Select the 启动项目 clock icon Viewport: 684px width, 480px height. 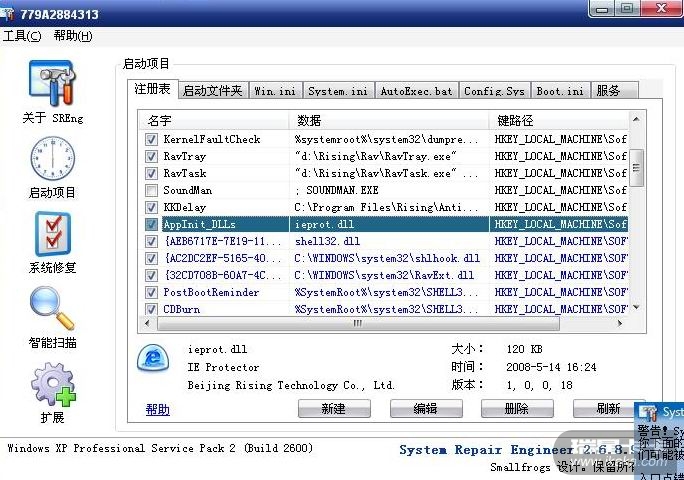point(52,158)
